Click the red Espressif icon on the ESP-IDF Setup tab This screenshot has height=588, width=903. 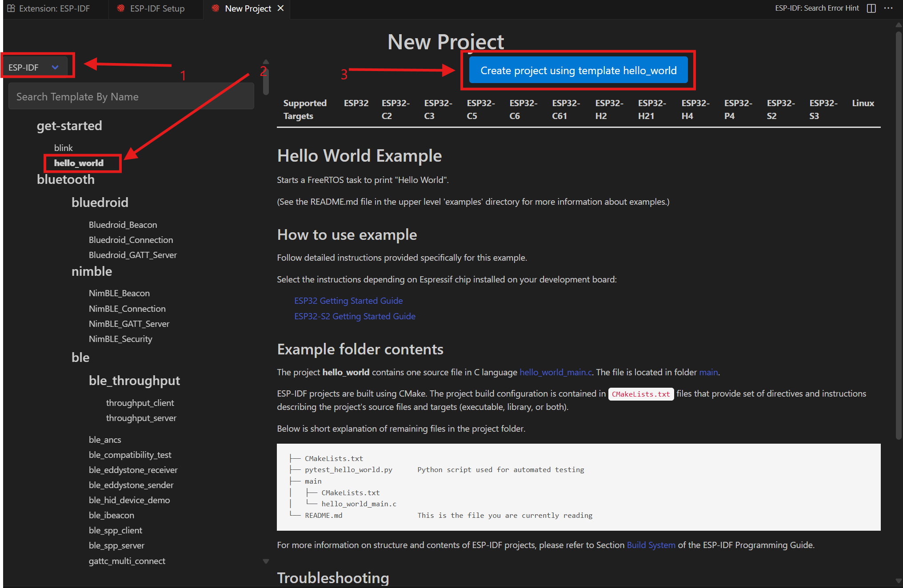(120, 8)
